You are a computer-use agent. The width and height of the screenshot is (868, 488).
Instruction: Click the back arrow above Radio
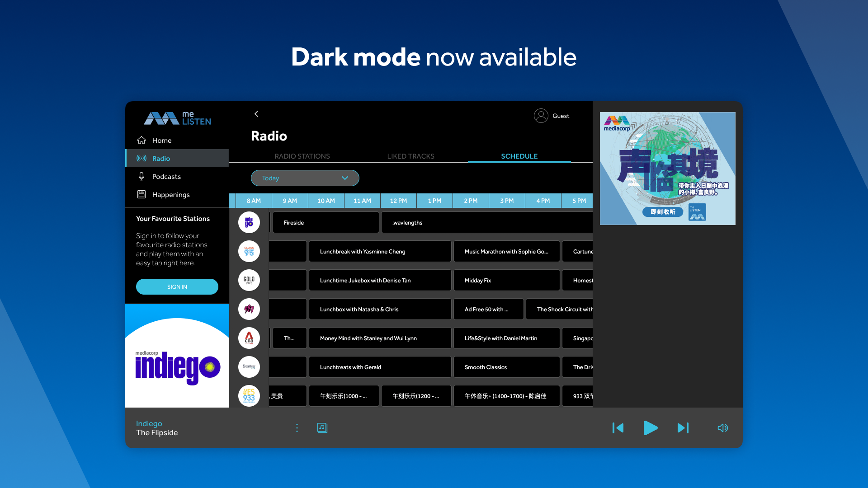coord(256,114)
